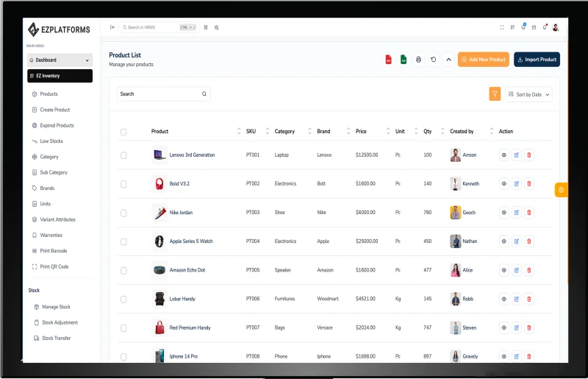Check the Iphone 14 Pro row
The width and height of the screenshot is (588, 379).
click(x=123, y=357)
